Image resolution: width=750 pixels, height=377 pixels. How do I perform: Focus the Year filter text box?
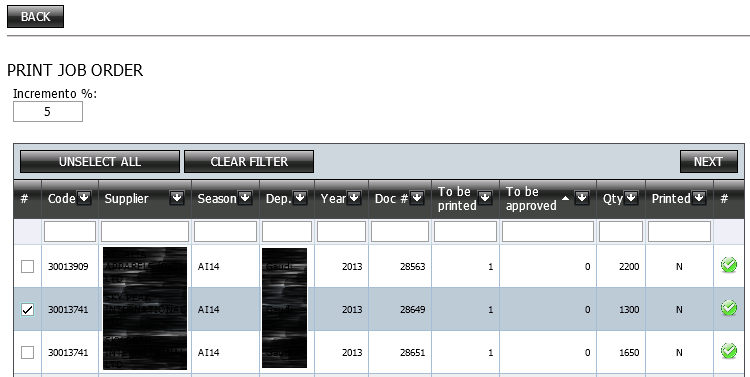click(x=342, y=232)
